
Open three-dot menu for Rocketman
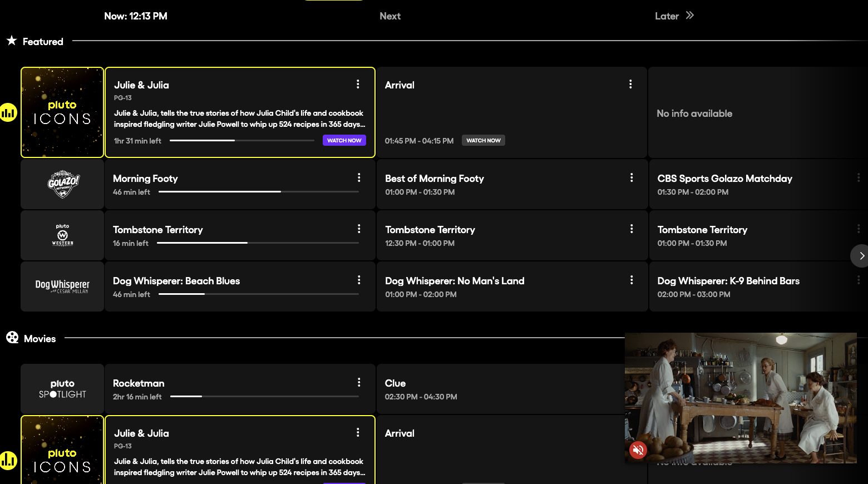pos(359,382)
